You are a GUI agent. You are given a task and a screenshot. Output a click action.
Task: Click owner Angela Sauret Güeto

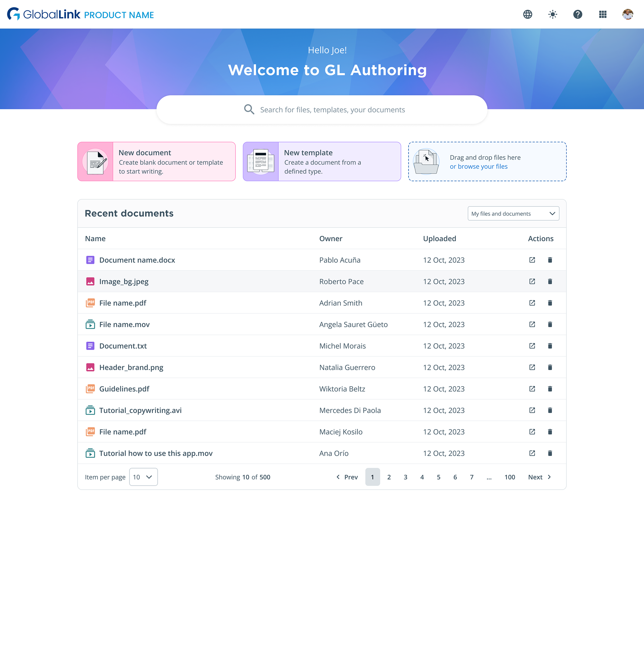353,324
